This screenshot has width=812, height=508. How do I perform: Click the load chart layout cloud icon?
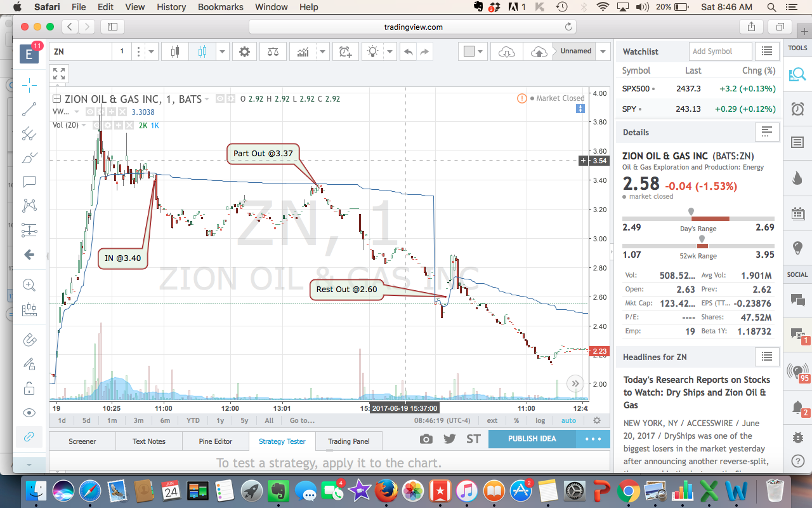tap(507, 51)
